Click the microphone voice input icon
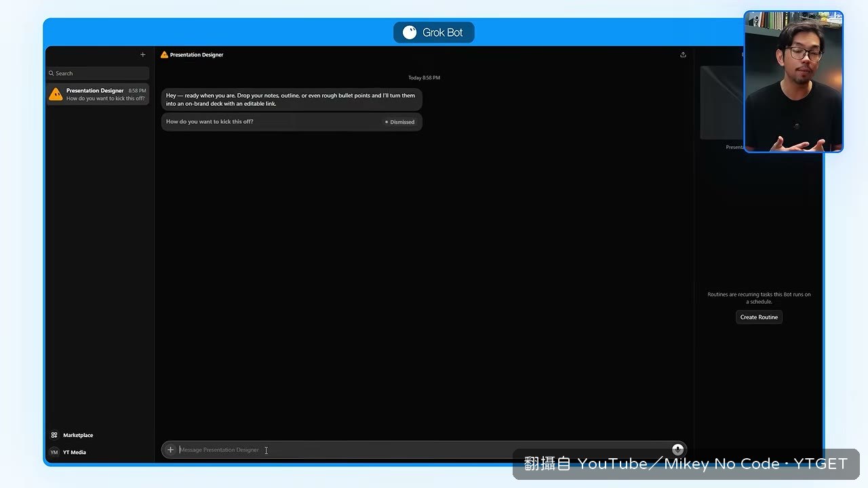This screenshot has width=868, height=488. coord(677,450)
